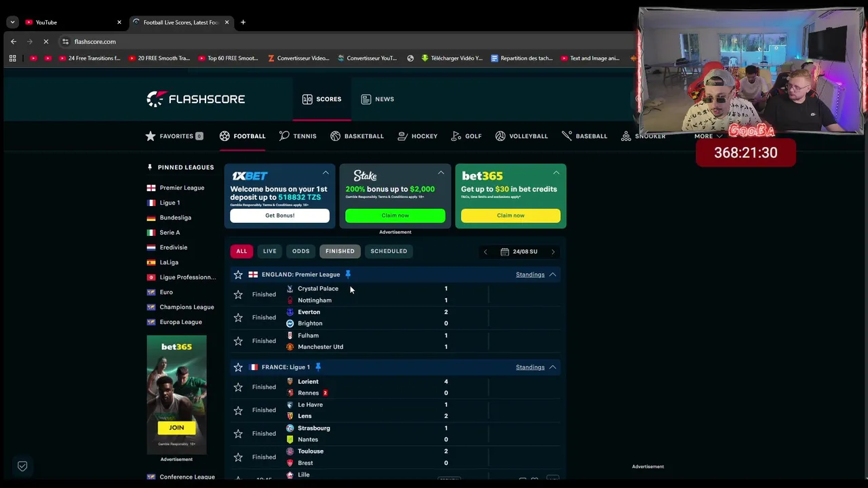Click the flashscore.com address bar

tap(95, 41)
